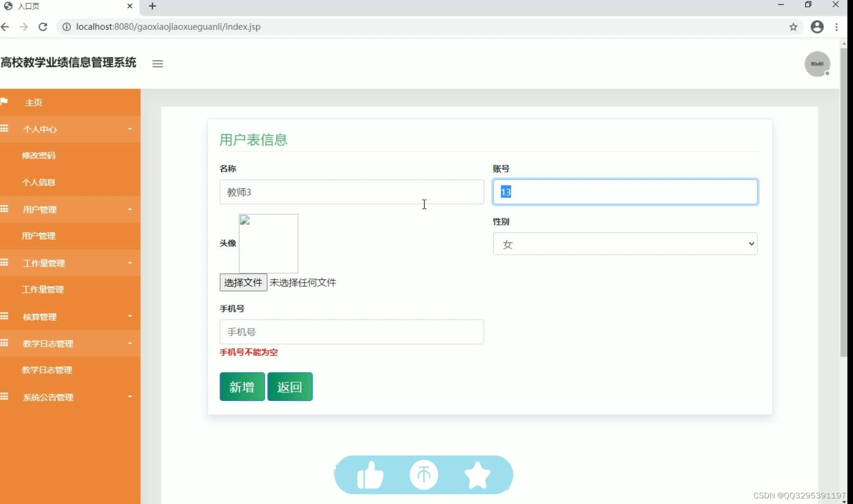This screenshot has height=504, width=853.
Task: Click the browser address bar URL
Action: 168,27
